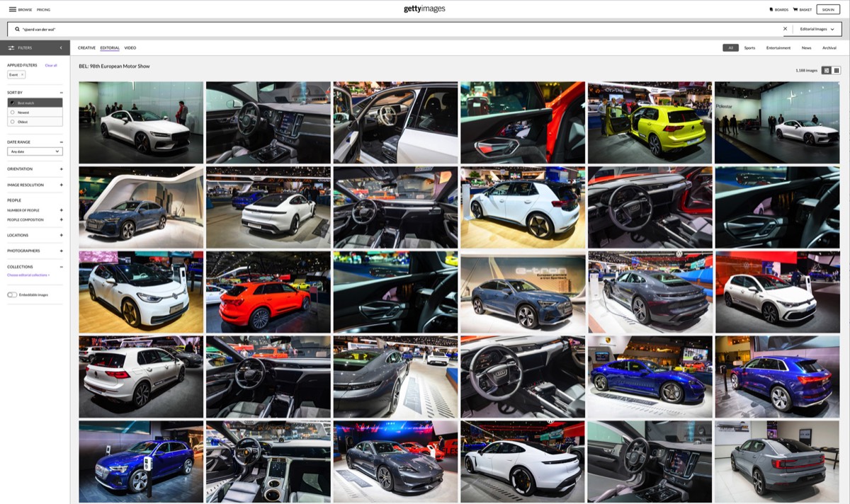Click Choose editorial collections link
This screenshot has width=850, height=504.
(28, 275)
